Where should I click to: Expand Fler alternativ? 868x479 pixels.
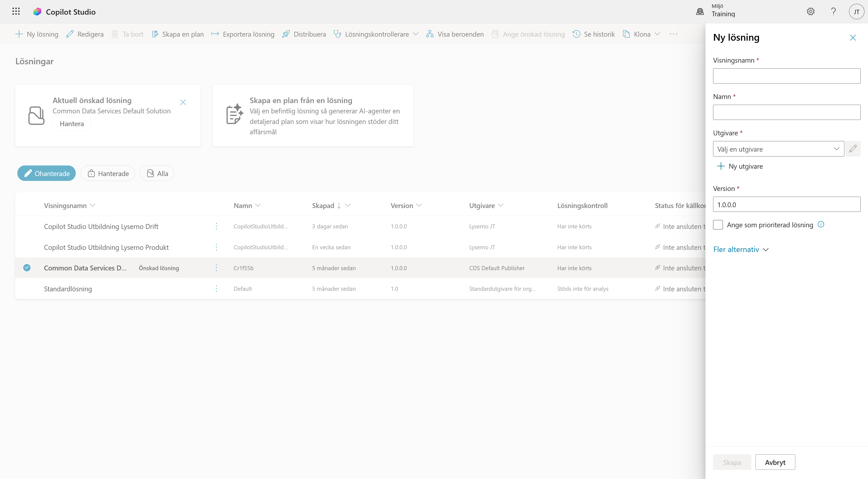coord(741,249)
